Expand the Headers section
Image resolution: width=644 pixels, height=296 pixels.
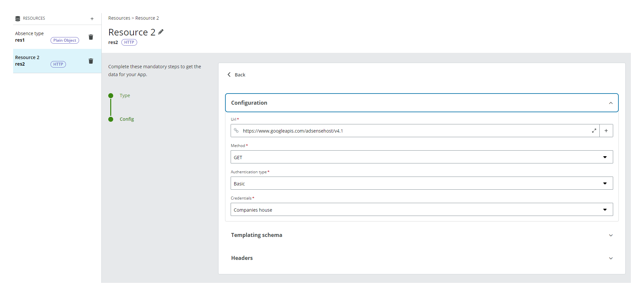(x=611, y=258)
